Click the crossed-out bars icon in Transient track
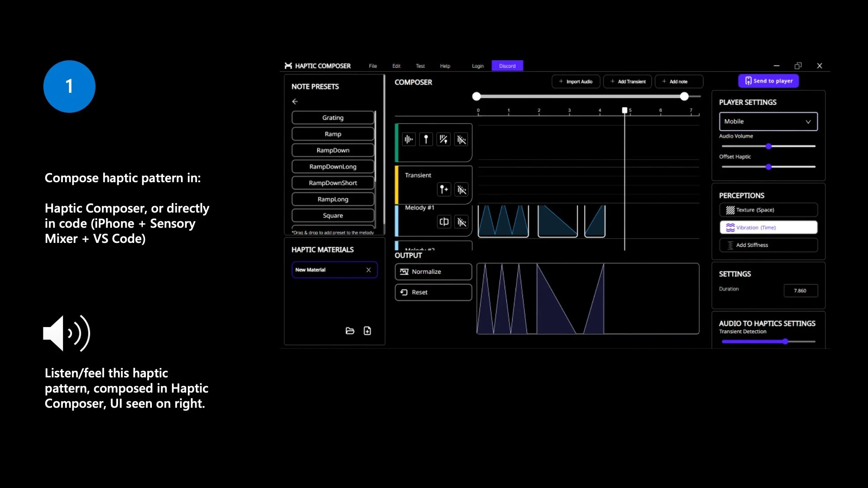Screen dimensions: 868x488 point(461,190)
